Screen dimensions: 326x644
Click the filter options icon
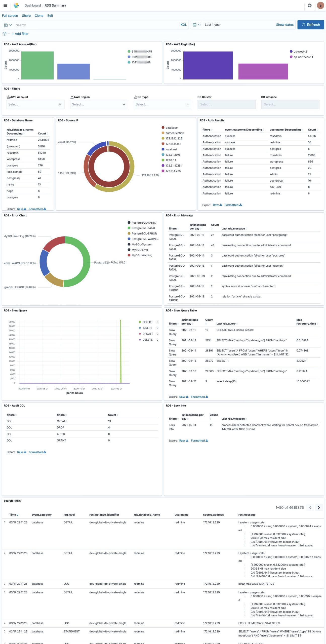tap(5, 34)
